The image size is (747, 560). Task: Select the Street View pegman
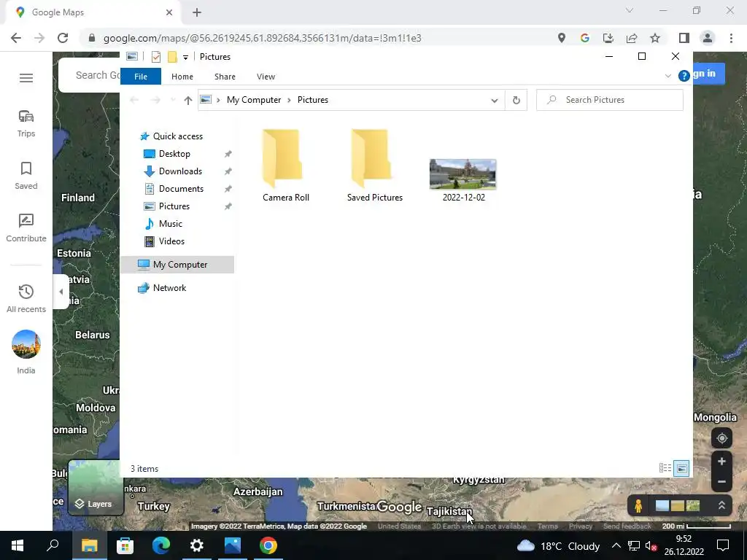pyautogui.click(x=638, y=505)
